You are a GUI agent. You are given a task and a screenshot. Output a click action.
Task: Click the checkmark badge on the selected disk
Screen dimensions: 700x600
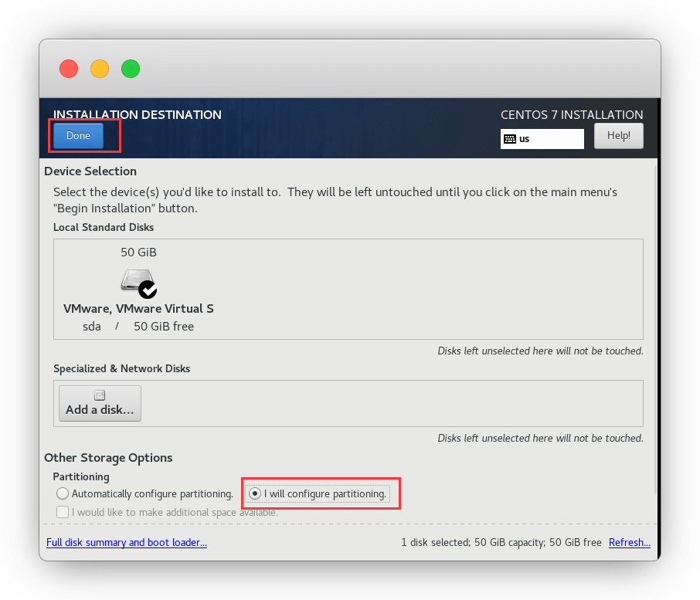[x=148, y=290]
